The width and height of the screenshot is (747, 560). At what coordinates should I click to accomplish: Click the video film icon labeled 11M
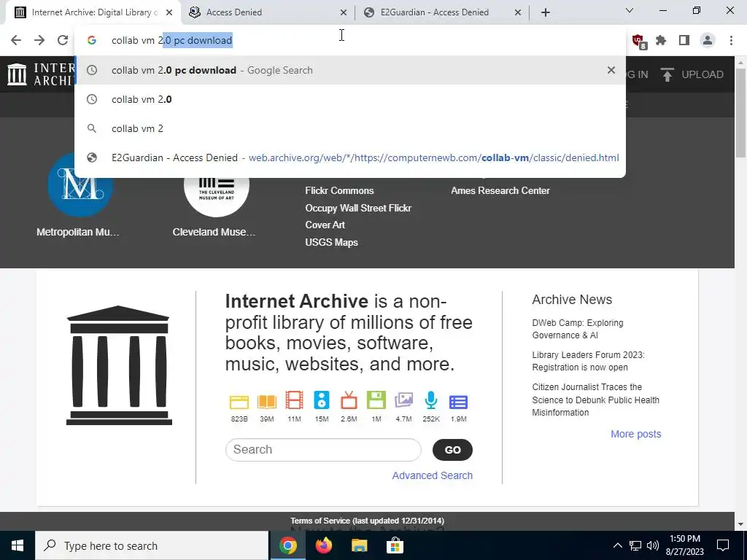294,400
